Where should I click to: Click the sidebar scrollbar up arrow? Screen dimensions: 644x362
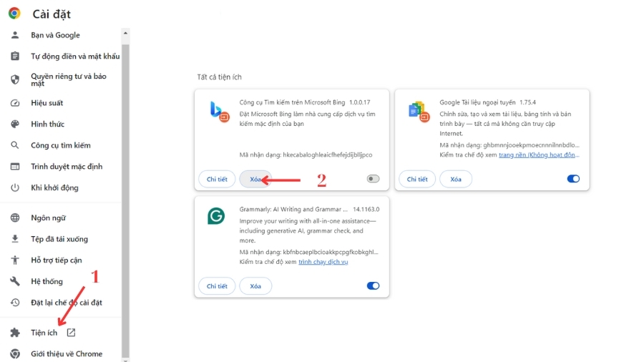[x=125, y=33]
